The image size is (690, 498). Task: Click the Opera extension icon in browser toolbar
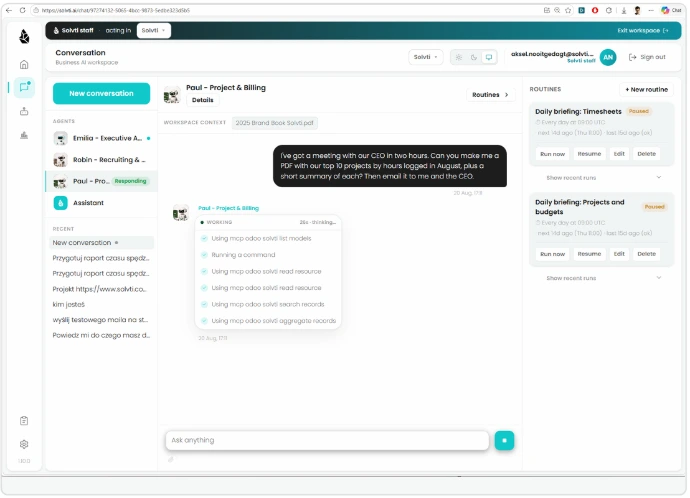(595, 10)
